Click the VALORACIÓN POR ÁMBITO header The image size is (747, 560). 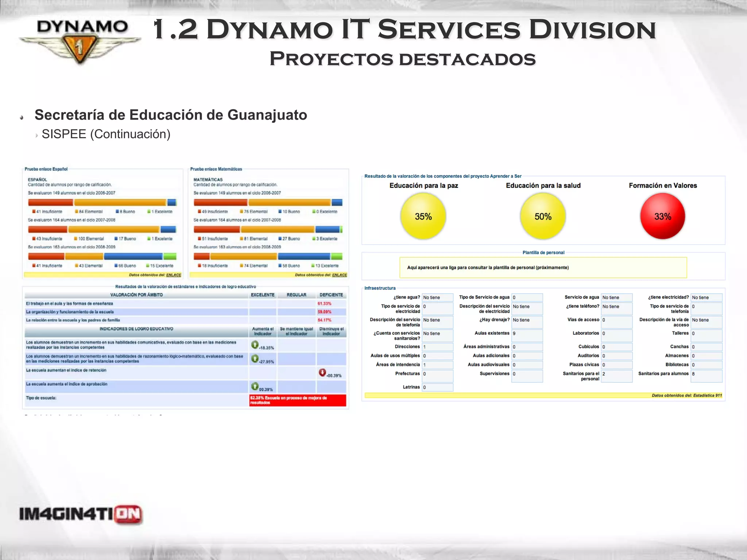coord(136,295)
